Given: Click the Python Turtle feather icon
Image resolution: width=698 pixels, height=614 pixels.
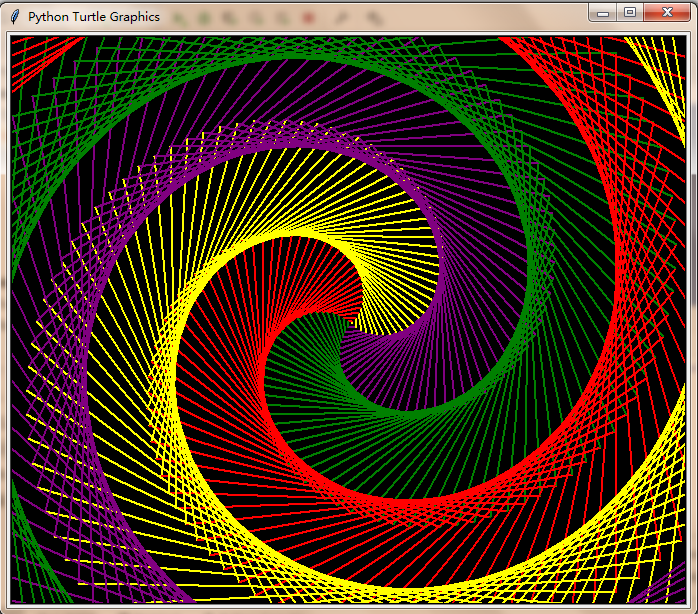Looking at the screenshot, I should pyautogui.click(x=15, y=17).
